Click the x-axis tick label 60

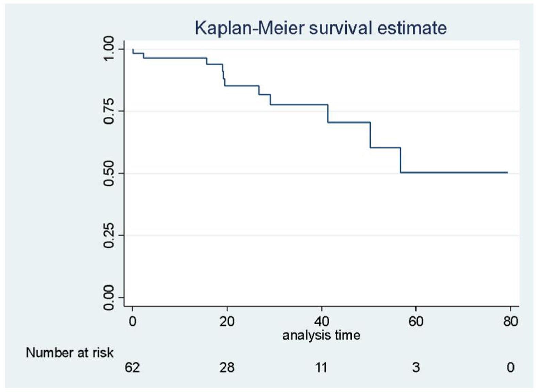click(416, 321)
